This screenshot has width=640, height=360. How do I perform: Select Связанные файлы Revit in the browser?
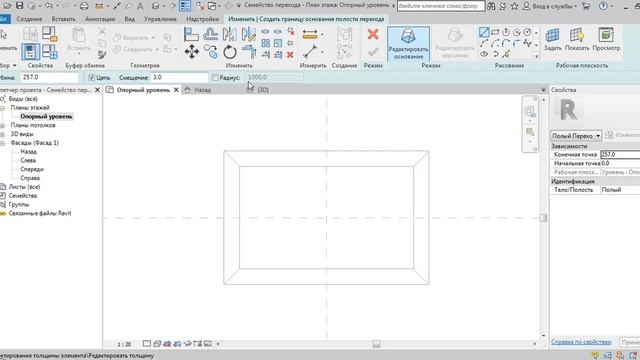[x=40, y=213]
